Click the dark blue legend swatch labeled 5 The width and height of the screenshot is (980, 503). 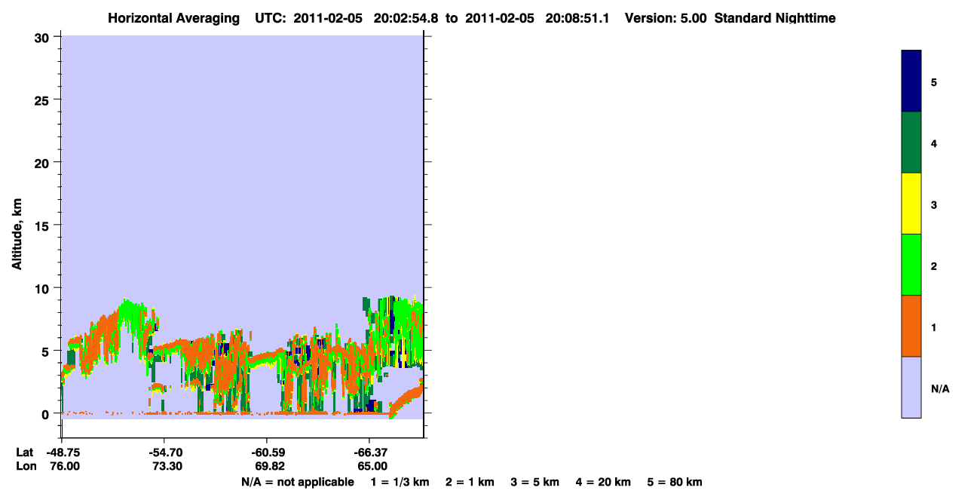click(x=911, y=81)
